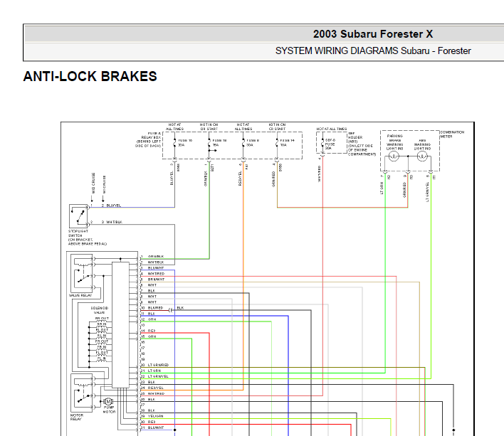Click pin 15 "GRN" connector label

click(x=152, y=336)
